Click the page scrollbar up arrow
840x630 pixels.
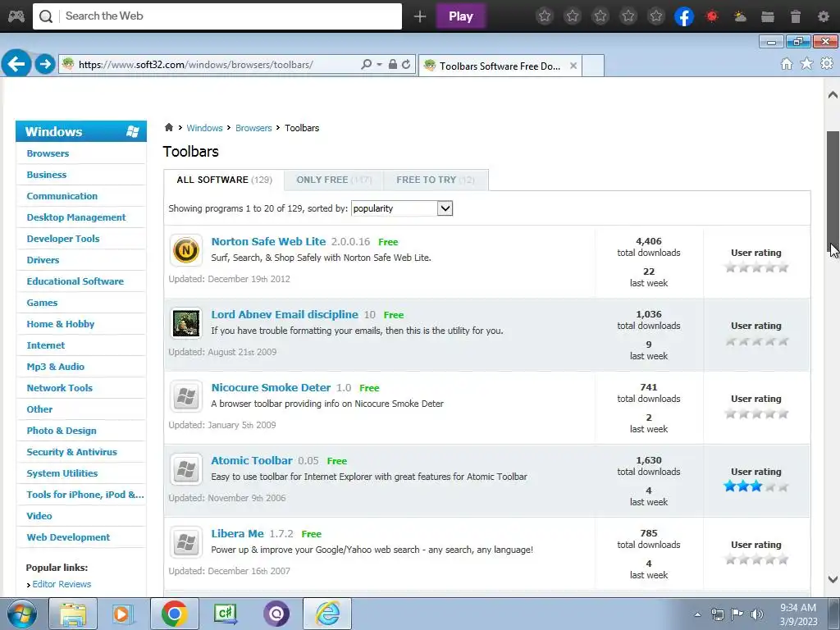[x=833, y=95]
